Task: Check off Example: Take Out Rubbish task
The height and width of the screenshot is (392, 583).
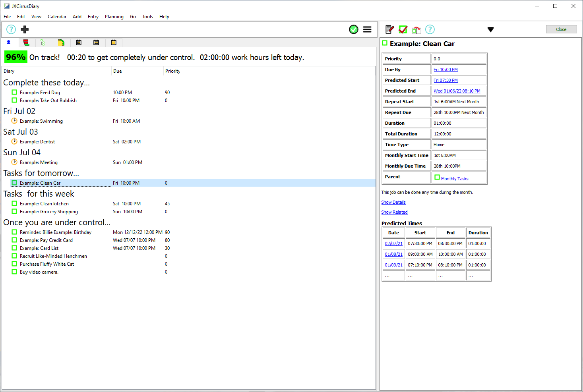Action: pyautogui.click(x=14, y=100)
